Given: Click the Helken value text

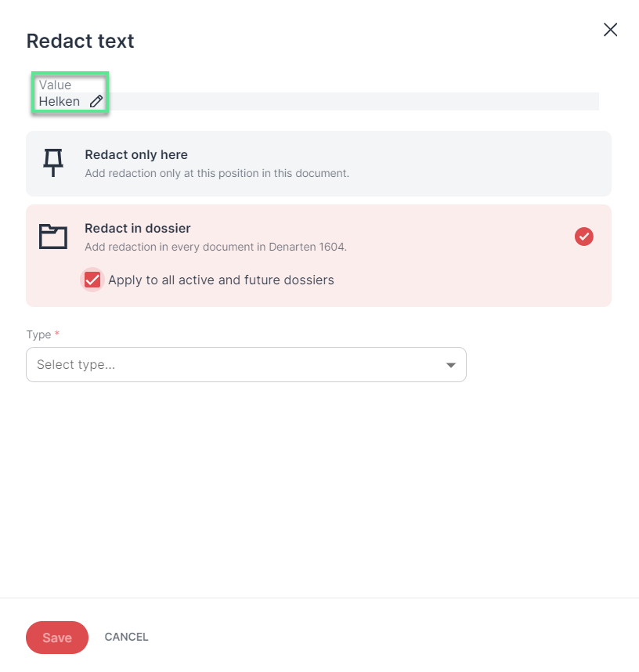Looking at the screenshot, I should coord(60,102).
